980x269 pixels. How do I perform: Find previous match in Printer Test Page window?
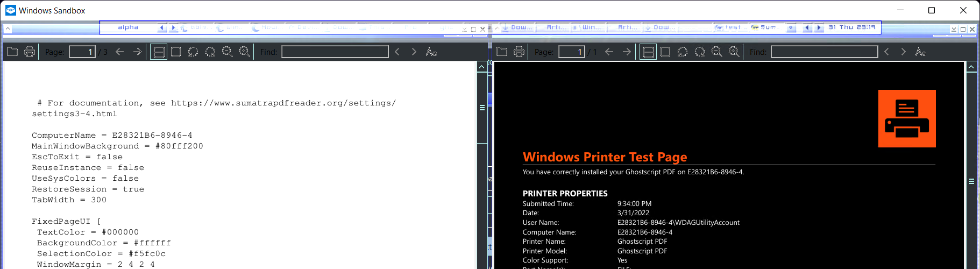(x=887, y=52)
